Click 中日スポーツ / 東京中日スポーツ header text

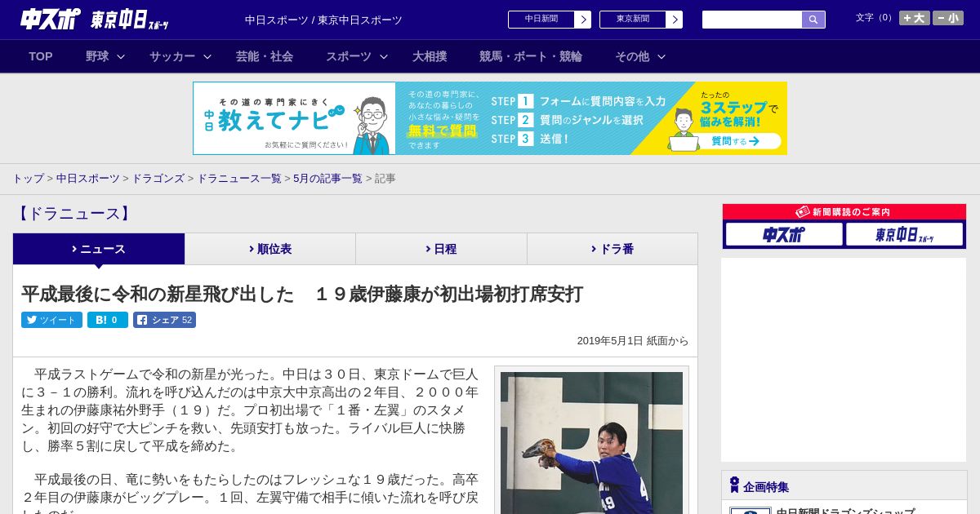(323, 20)
